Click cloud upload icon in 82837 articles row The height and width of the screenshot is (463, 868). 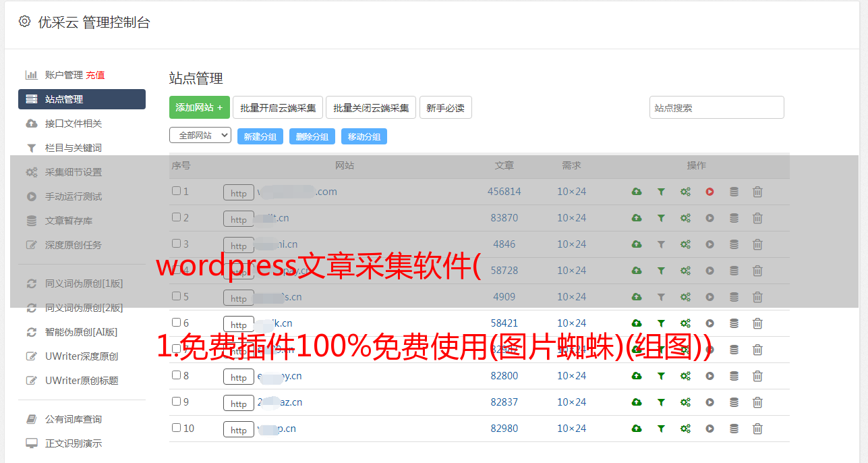point(636,402)
